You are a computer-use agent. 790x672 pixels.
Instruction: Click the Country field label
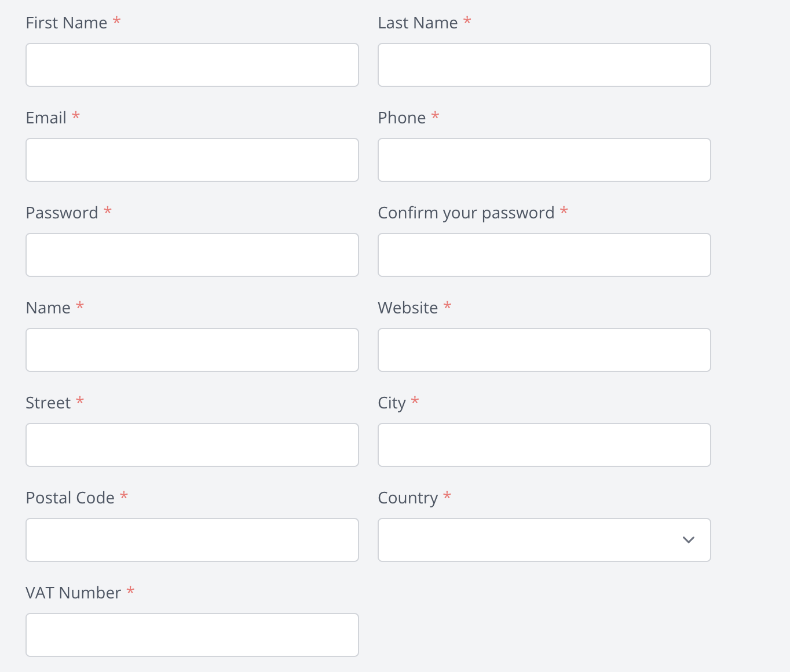[x=407, y=498]
